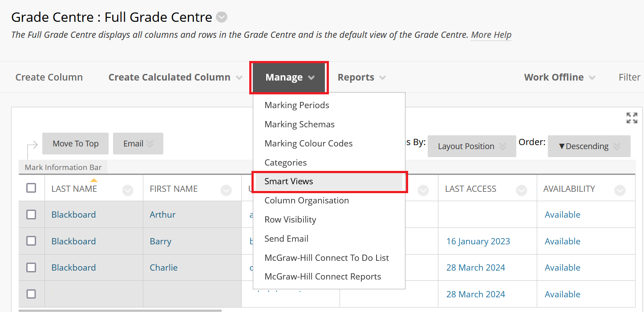Open the Layout Position sort dropdown
The width and height of the screenshot is (644, 312).
click(471, 146)
